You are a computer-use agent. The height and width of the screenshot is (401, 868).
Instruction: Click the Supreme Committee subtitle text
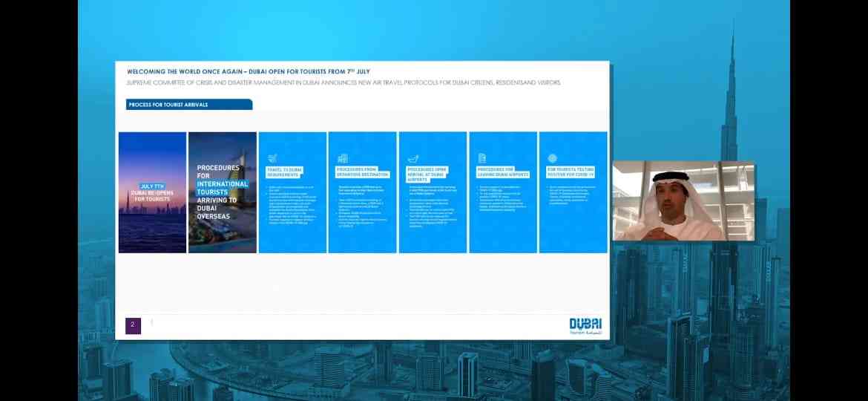point(343,82)
